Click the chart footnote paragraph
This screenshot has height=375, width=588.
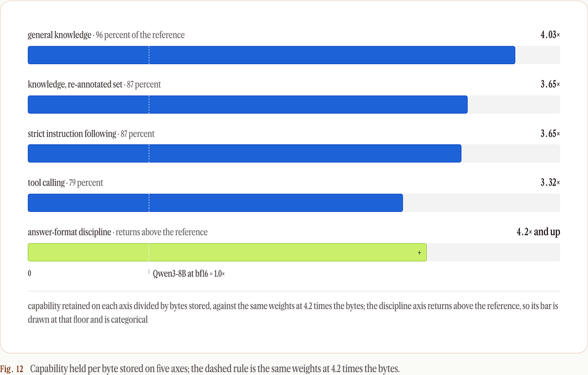tap(293, 313)
